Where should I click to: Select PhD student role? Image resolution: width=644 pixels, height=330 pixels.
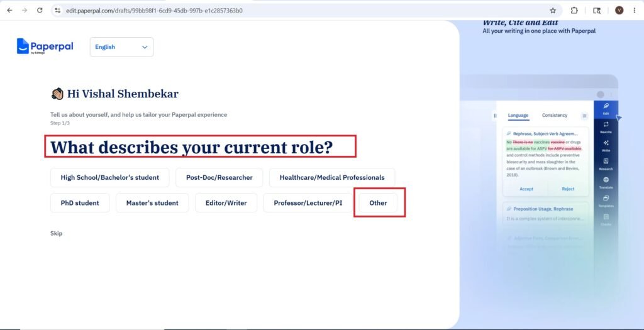tap(80, 203)
